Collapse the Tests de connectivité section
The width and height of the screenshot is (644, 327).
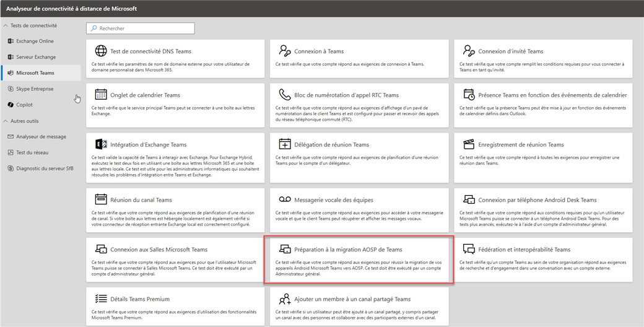(6, 25)
